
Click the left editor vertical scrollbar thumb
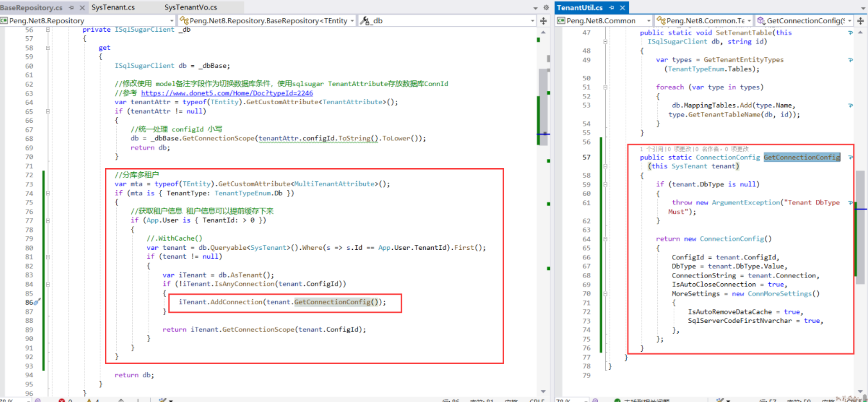[543, 107]
